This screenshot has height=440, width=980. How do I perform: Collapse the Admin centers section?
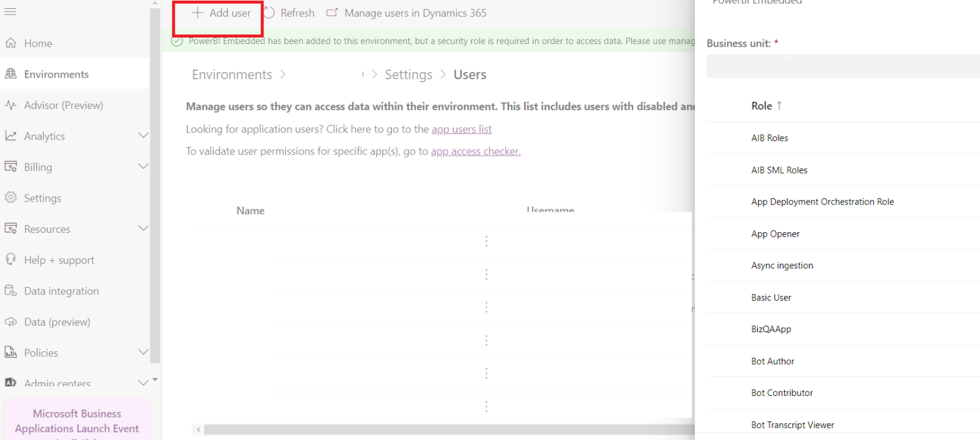point(143,383)
